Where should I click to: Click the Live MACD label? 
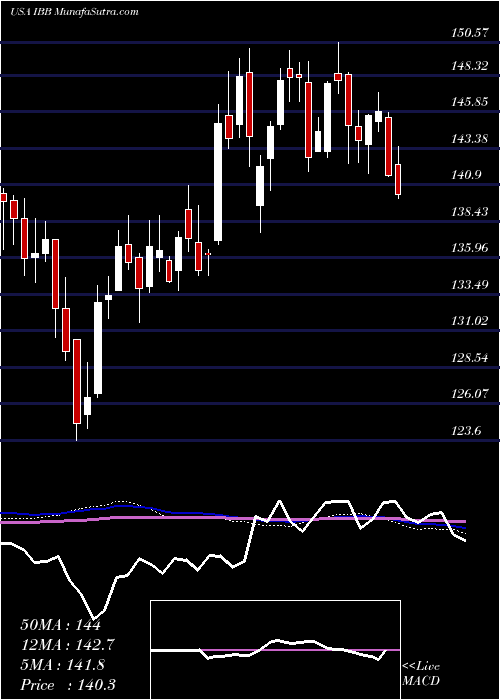(x=421, y=674)
